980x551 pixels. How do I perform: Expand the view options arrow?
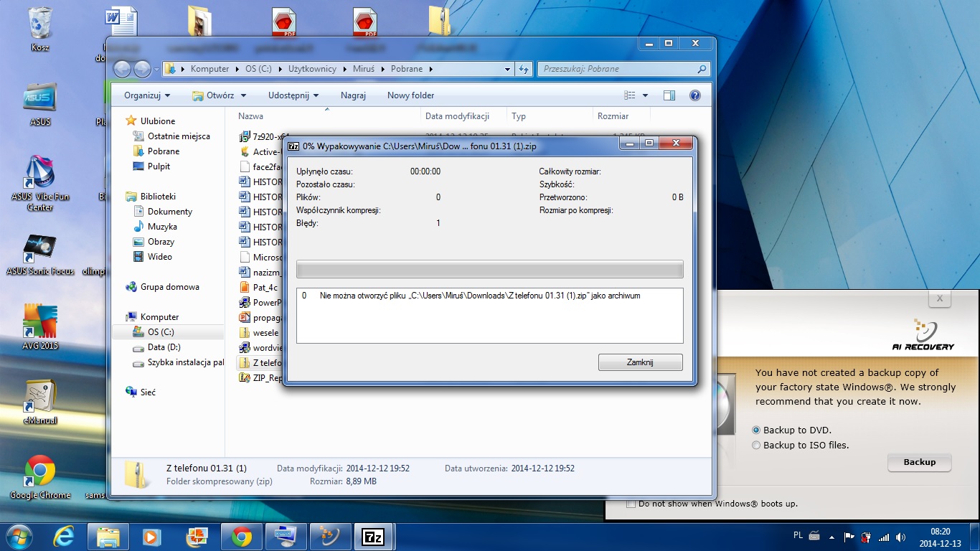pos(645,95)
